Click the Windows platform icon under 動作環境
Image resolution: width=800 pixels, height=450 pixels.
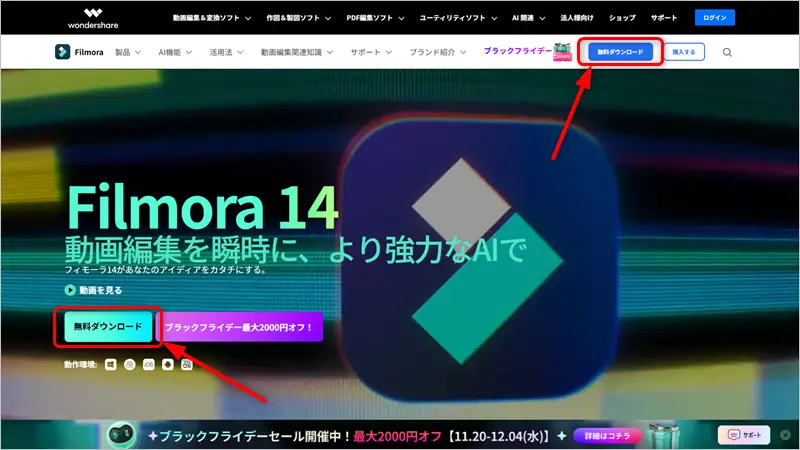click(x=110, y=365)
